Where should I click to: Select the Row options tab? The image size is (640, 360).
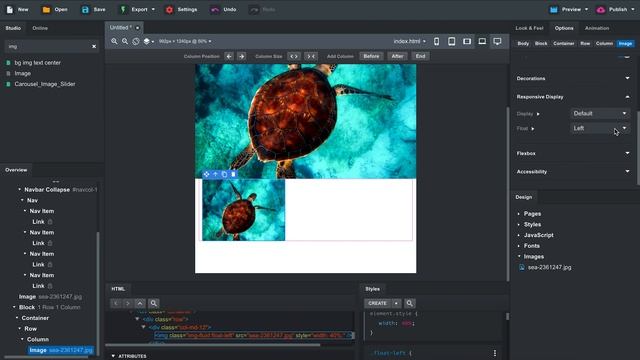point(585,43)
